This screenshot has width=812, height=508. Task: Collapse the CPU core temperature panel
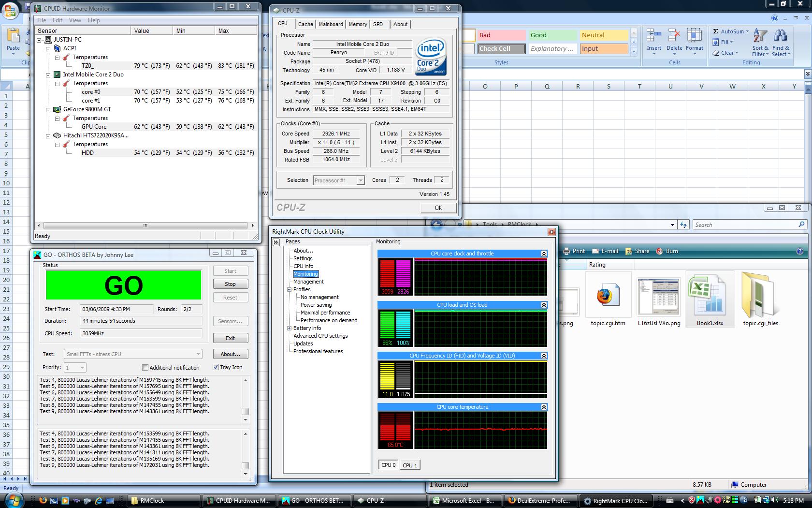coord(544,407)
